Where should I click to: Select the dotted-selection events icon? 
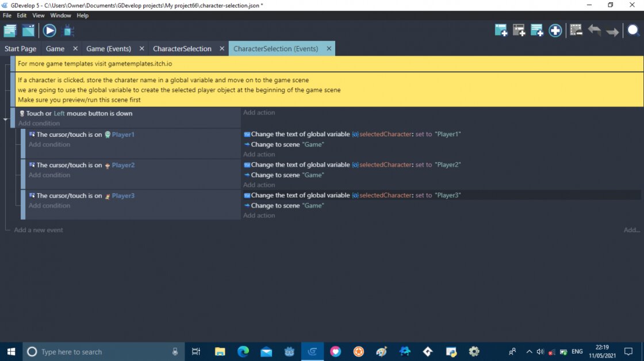point(576,30)
